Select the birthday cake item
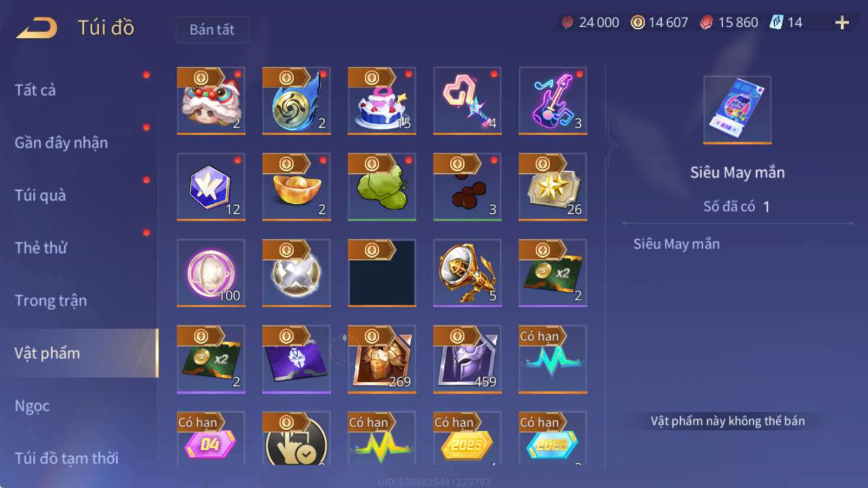Viewport: 868px width, 488px height. 382,100
